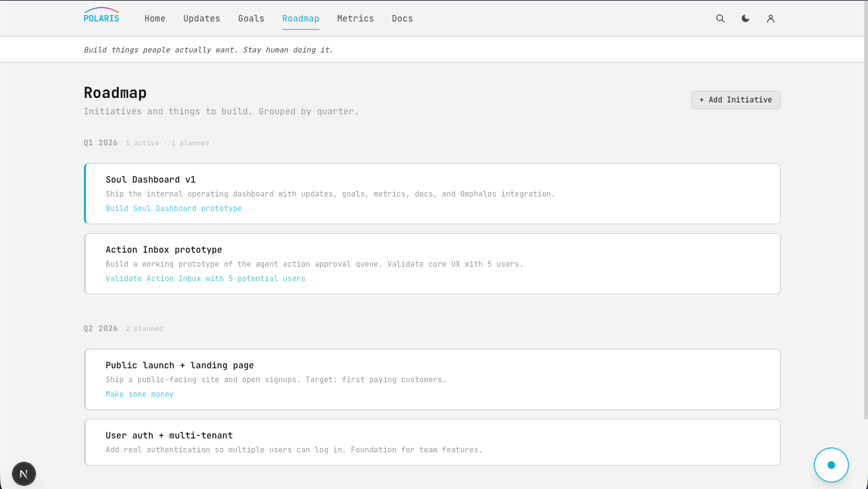The image size is (868, 489).
Task: Click the Q1 2026 quarter heading
Action: (101, 143)
